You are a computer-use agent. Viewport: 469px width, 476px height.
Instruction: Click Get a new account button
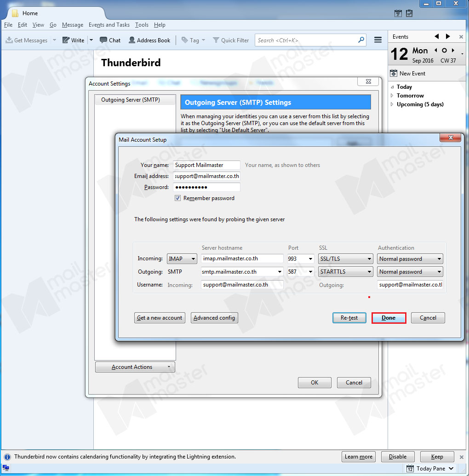tap(160, 318)
